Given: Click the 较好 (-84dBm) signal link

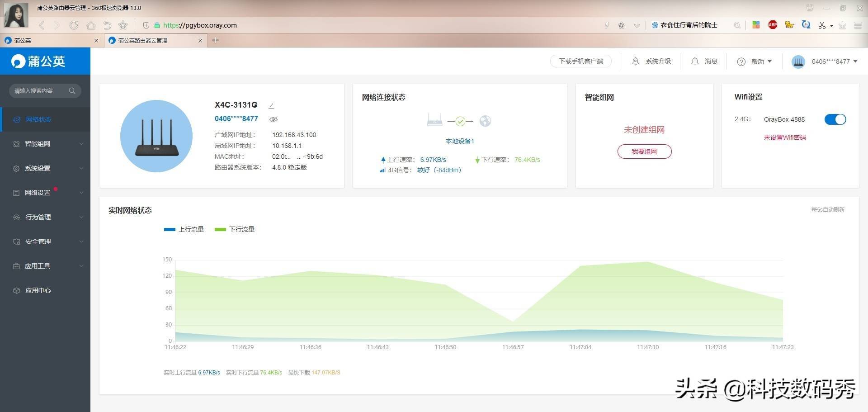Looking at the screenshot, I should 439,170.
